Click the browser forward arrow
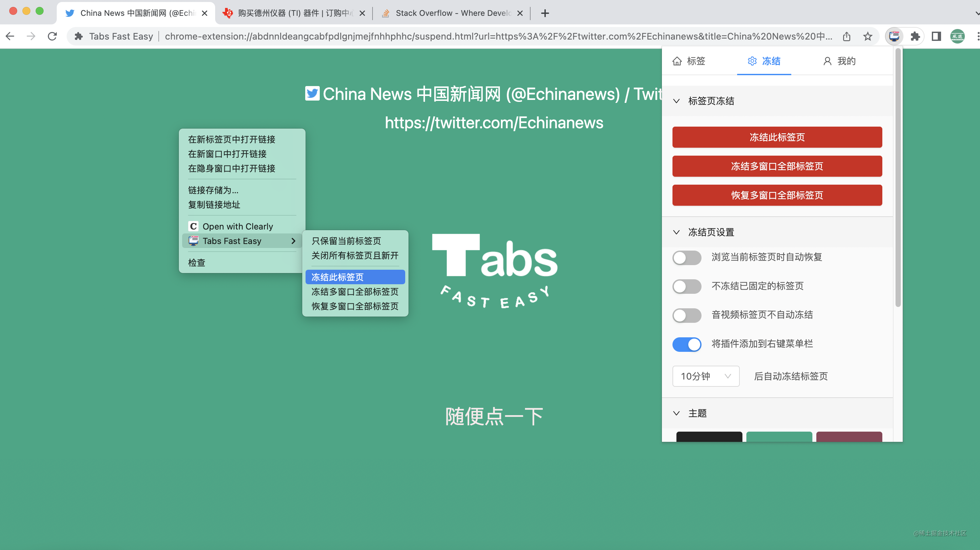The width and height of the screenshot is (980, 550). (31, 36)
